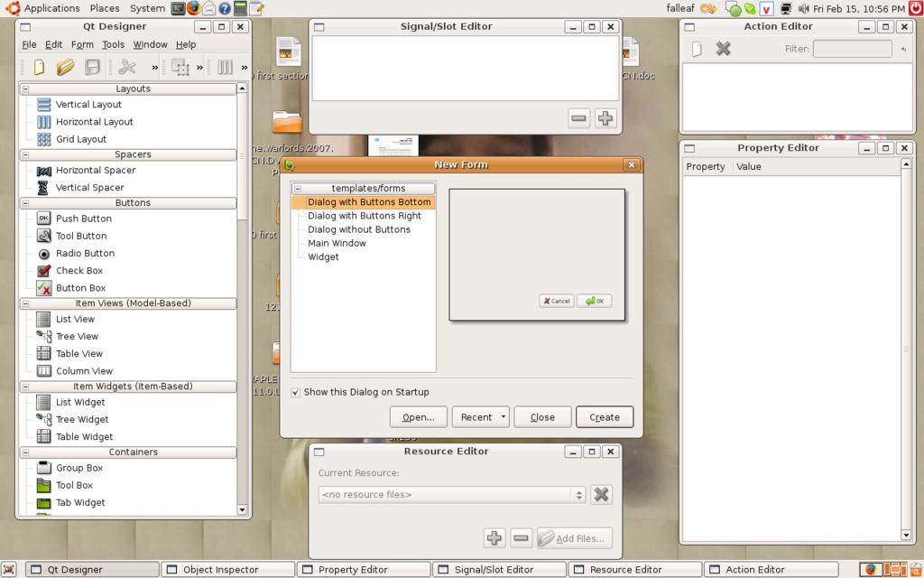This screenshot has height=578, width=924.
Task: Collapse the templates/forms tree header
Action: coord(298,189)
